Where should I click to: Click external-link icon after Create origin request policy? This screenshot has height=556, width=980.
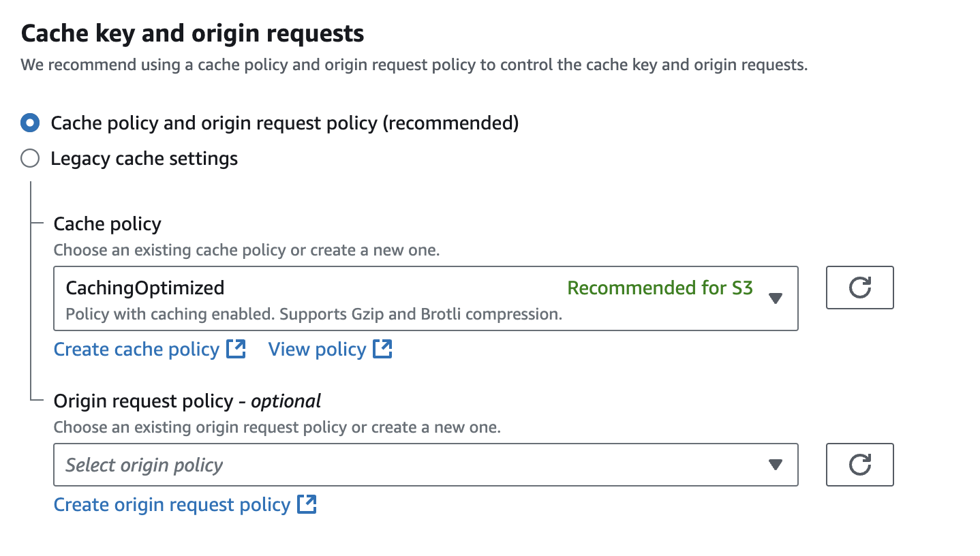pyautogui.click(x=307, y=505)
